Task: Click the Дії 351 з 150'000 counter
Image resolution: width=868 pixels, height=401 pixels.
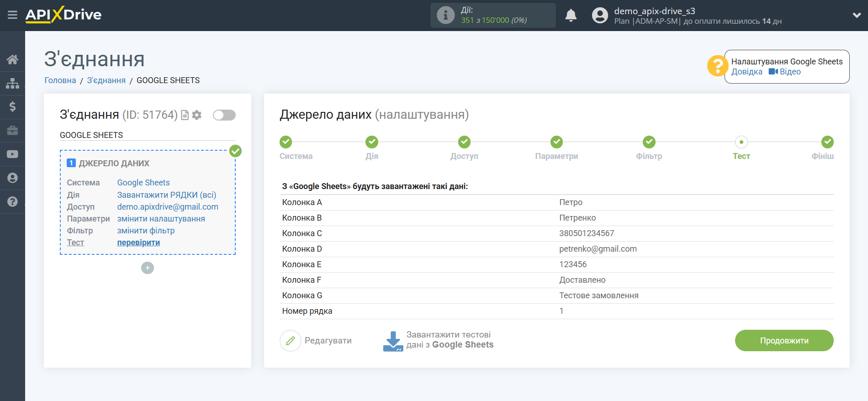Action: click(x=493, y=16)
